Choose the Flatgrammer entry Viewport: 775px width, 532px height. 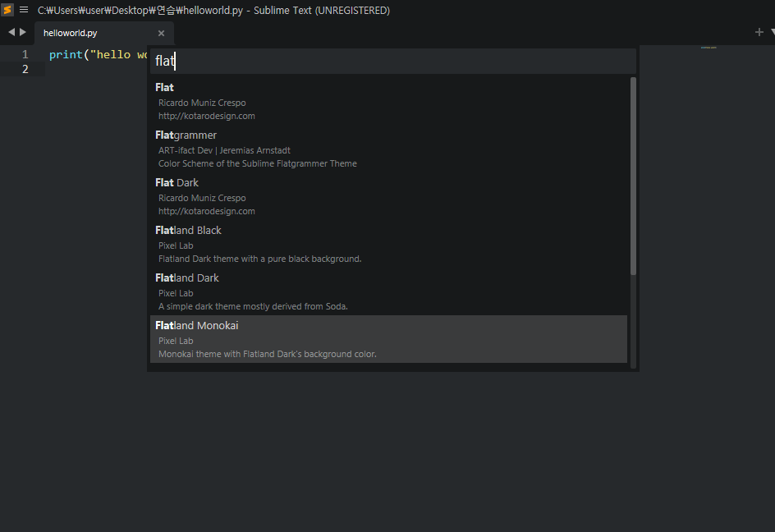pyautogui.click(x=388, y=149)
